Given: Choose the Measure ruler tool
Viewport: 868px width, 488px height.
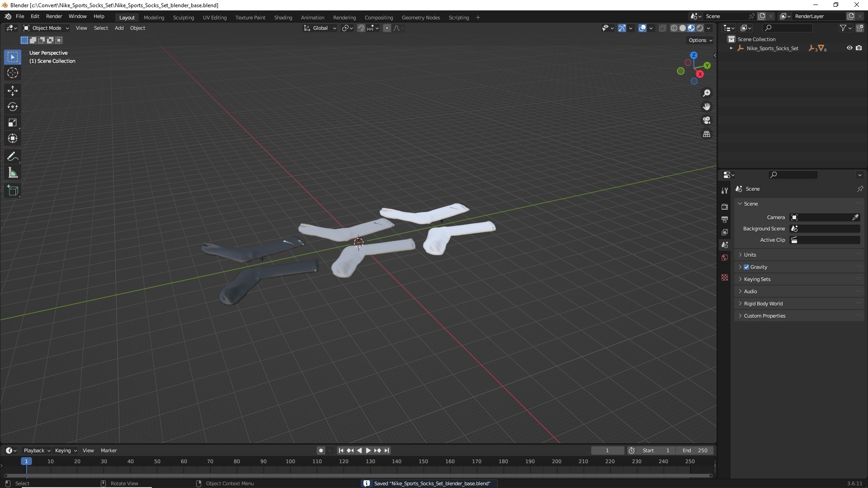Looking at the screenshot, I should pos(13,173).
